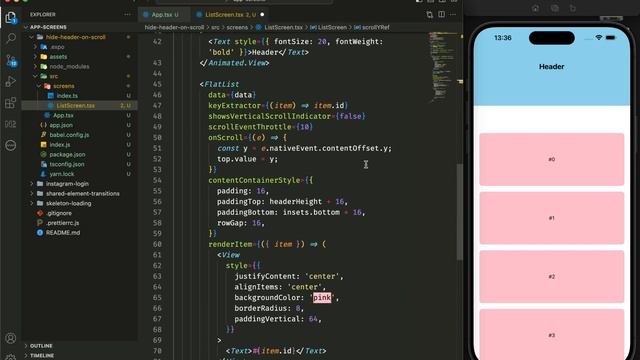Switch to the App.tsx editor tab
This screenshot has height=360, width=640.
(164, 15)
